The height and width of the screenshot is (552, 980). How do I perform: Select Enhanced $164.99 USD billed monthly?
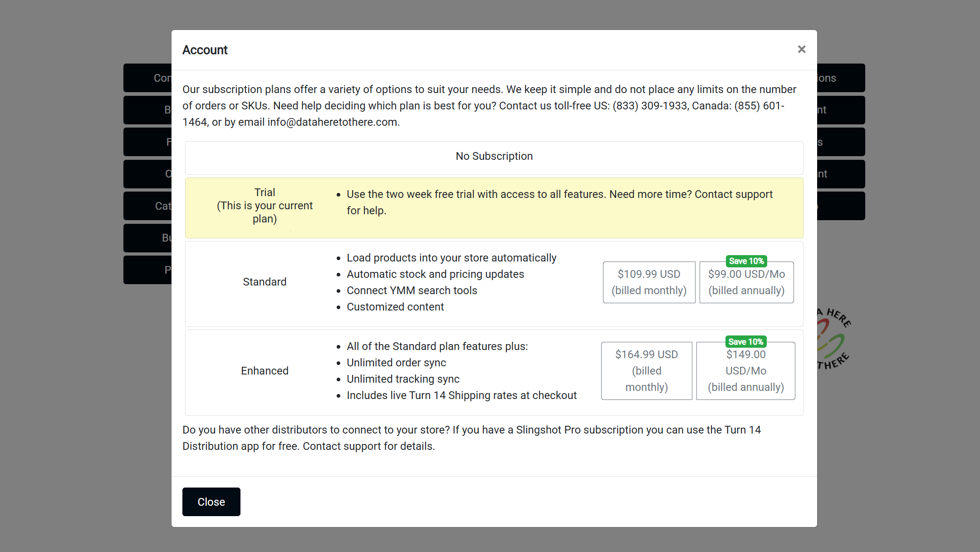click(x=647, y=370)
